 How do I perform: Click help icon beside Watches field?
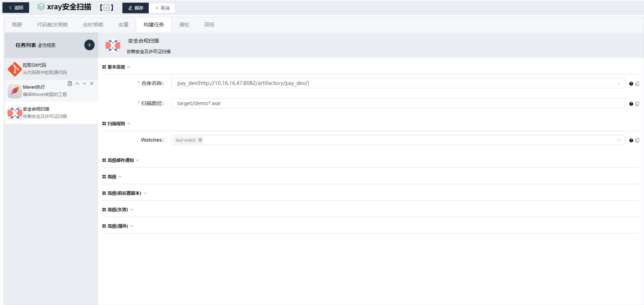pos(631,140)
